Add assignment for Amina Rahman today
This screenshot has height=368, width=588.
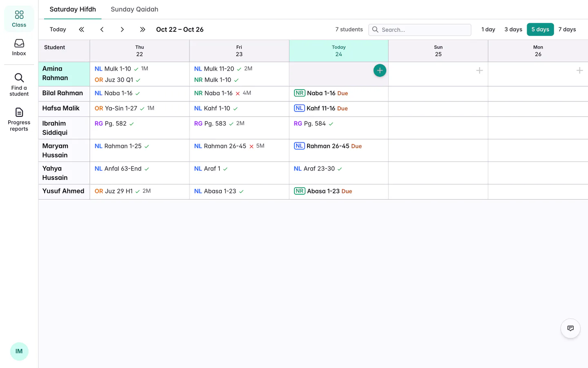380,70
